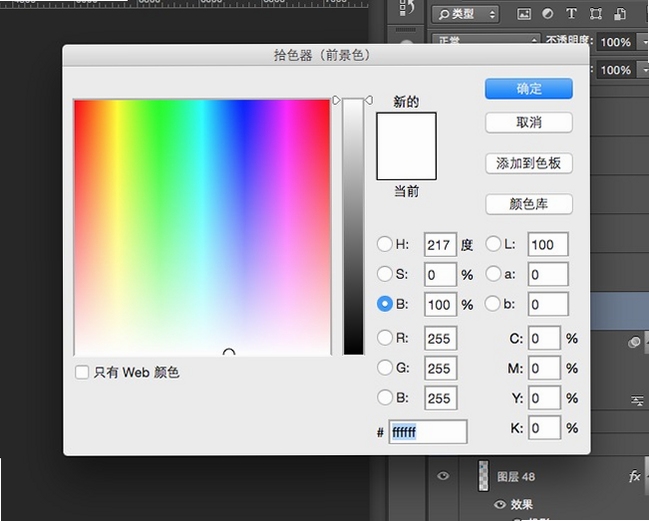Click the vertical brightness slider bar
The width and height of the screenshot is (649, 521).
click(353, 227)
